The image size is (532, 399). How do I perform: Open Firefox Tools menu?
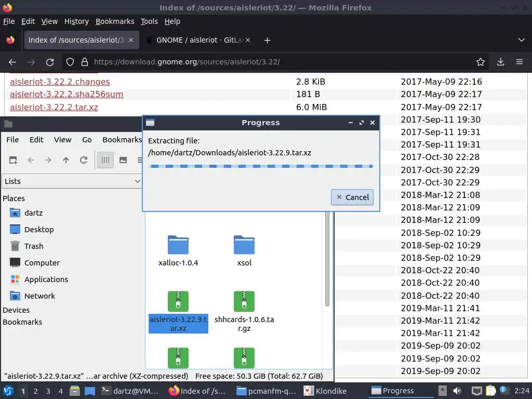149,21
